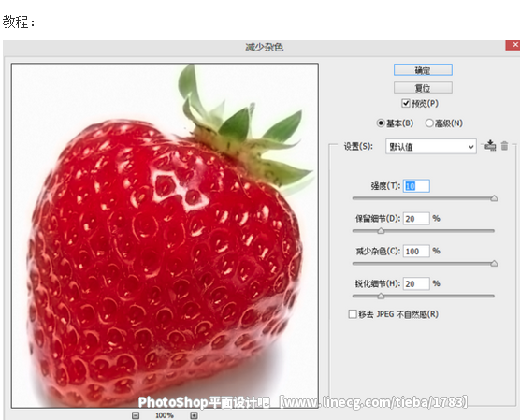Save preset with the save-settings icon

pos(490,146)
